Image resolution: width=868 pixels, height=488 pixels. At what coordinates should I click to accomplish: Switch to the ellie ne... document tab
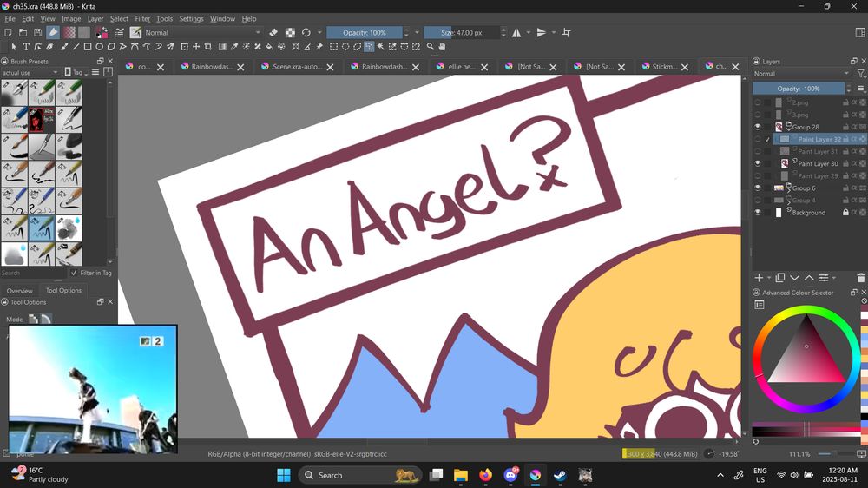click(x=461, y=67)
